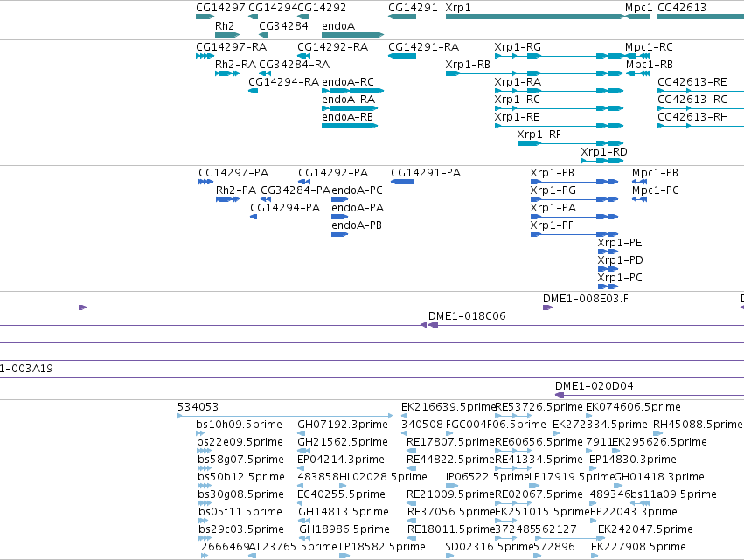Select transcript endoA-RA

tap(348, 100)
